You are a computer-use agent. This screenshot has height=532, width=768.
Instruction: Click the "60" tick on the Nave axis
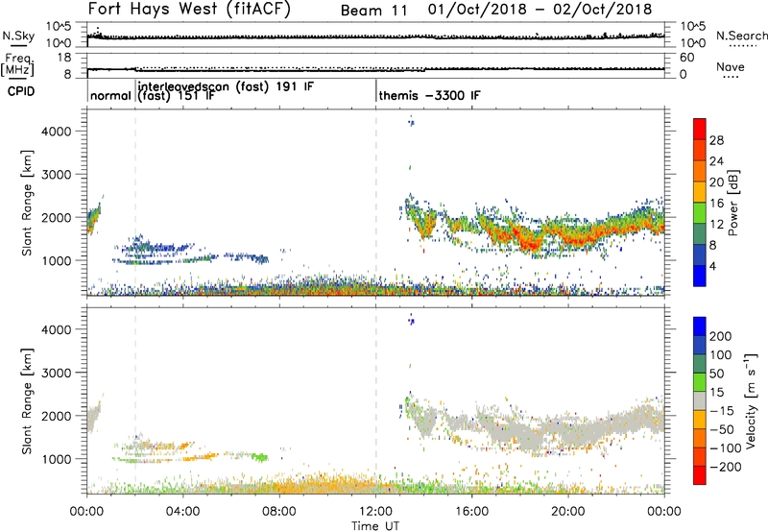point(686,58)
